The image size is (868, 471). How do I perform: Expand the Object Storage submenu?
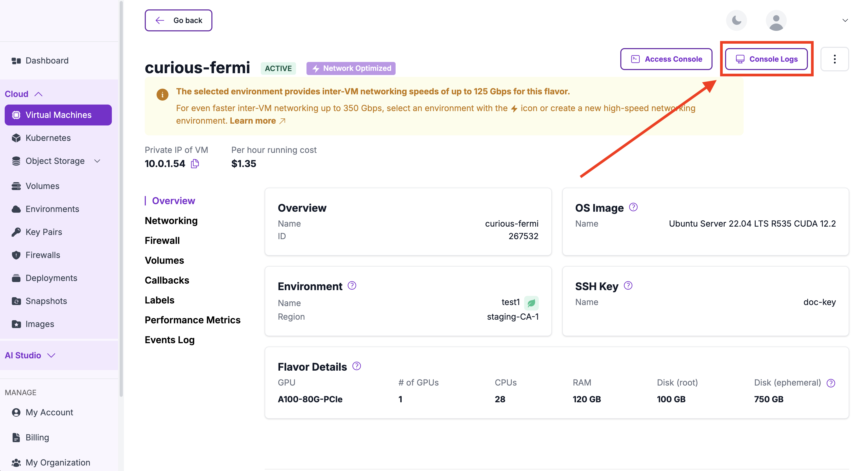[x=97, y=161]
